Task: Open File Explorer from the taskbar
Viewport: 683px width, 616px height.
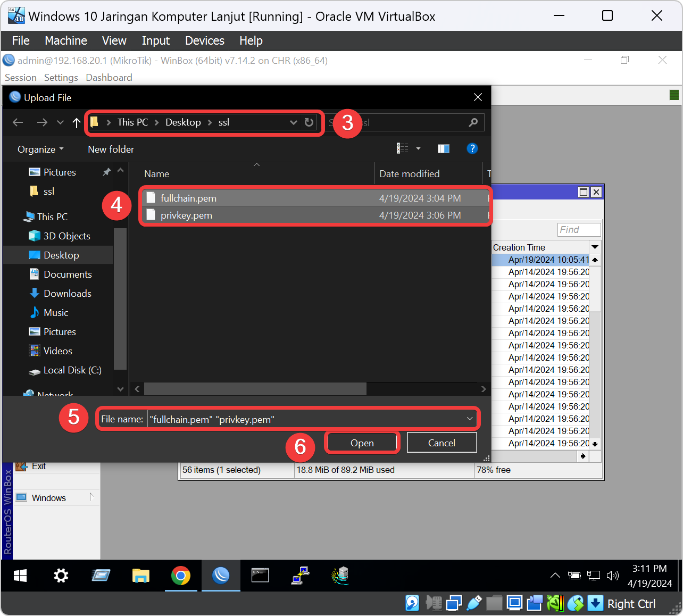Action: (141, 576)
